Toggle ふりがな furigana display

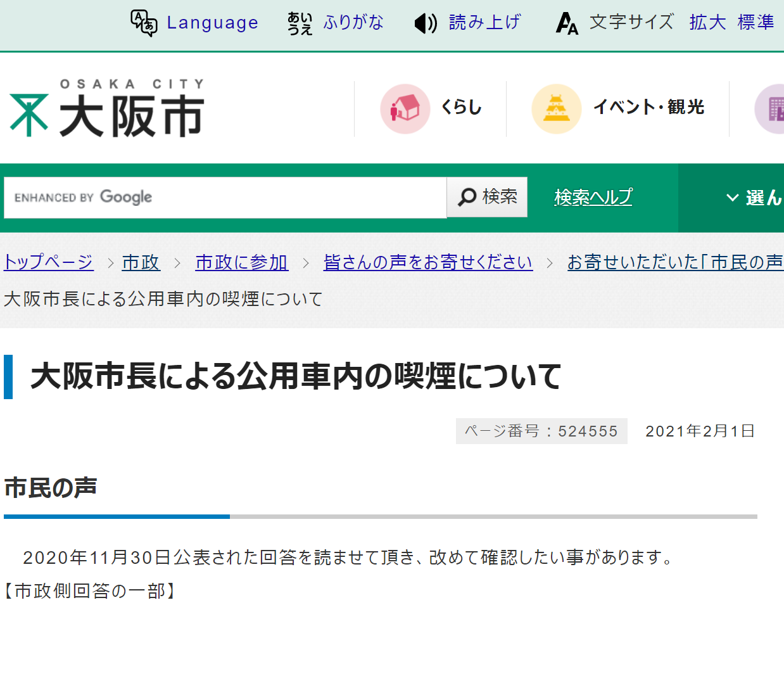[353, 23]
